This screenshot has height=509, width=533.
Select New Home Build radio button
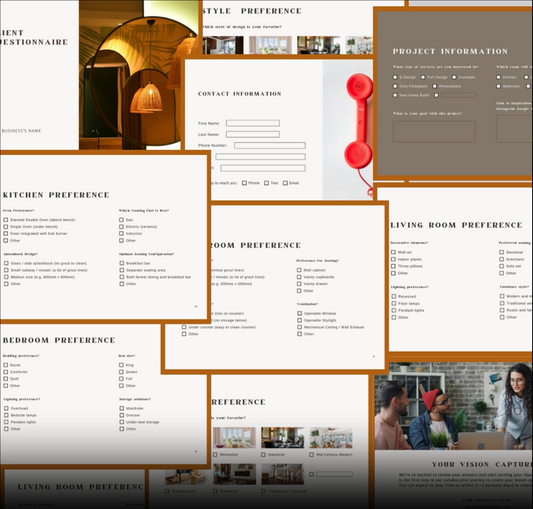(x=395, y=95)
